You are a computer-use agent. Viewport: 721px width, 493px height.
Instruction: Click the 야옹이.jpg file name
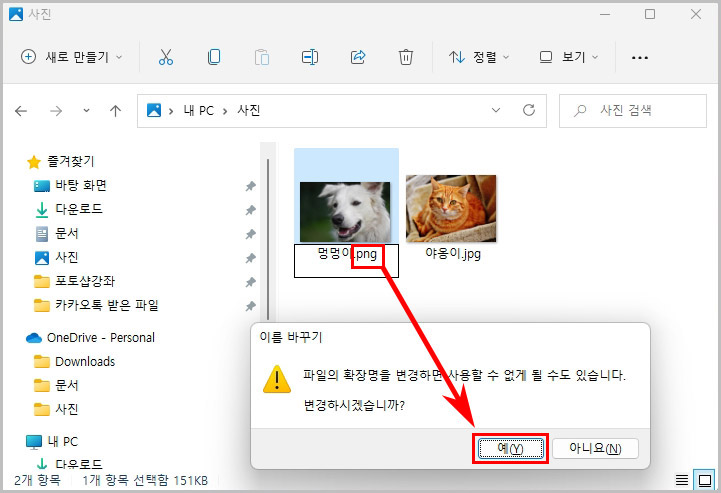pos(453,253)
